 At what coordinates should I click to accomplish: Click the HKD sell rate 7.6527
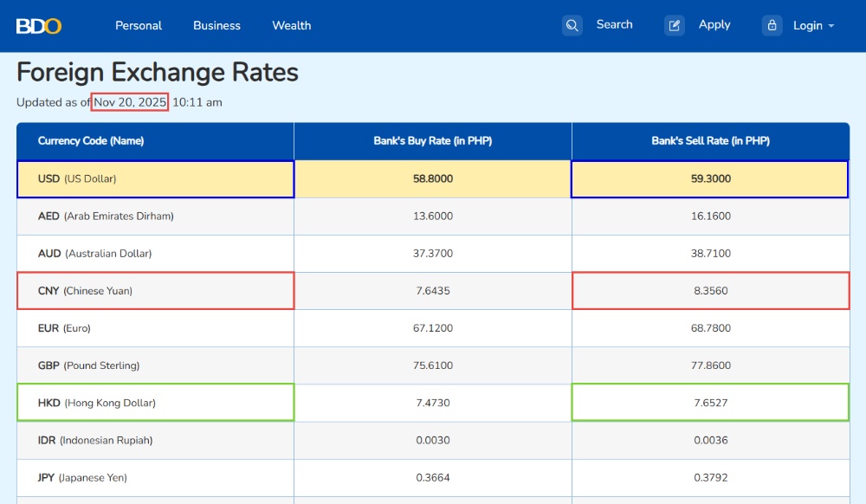click(x=710, y=403)
